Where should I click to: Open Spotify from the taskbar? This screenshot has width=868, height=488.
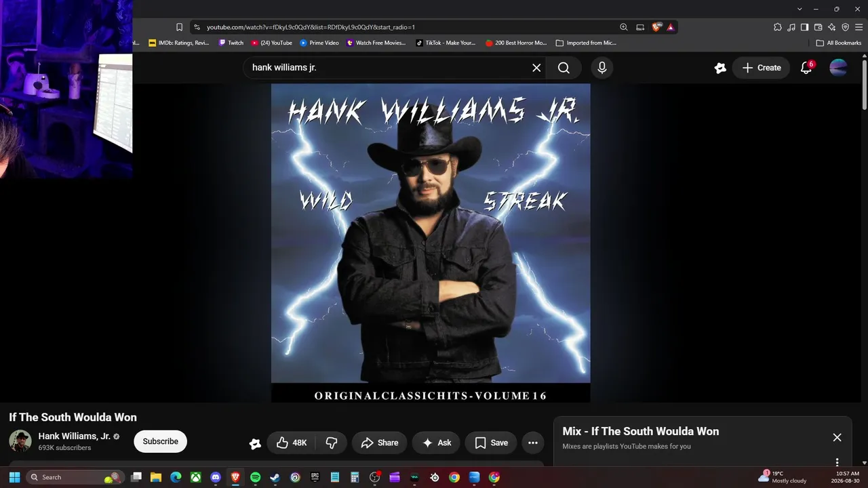click(255, 477)
